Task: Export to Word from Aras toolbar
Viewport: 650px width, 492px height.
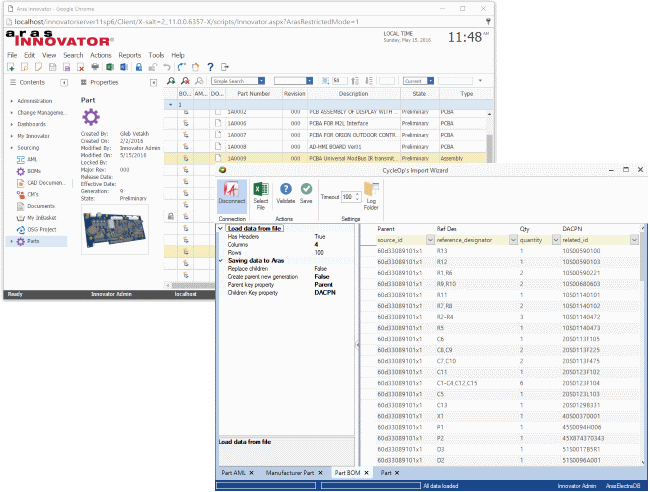Action: (x=124, y=67)
